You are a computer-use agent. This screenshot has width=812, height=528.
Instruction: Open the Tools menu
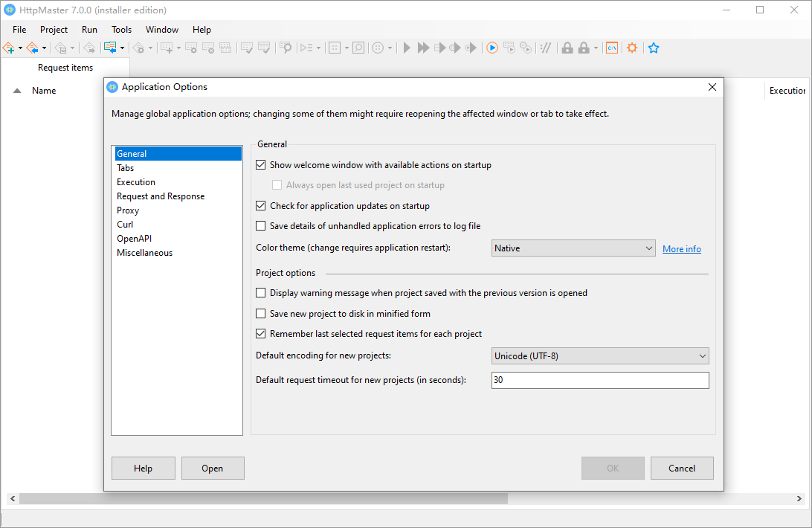(x=122, y=30)
